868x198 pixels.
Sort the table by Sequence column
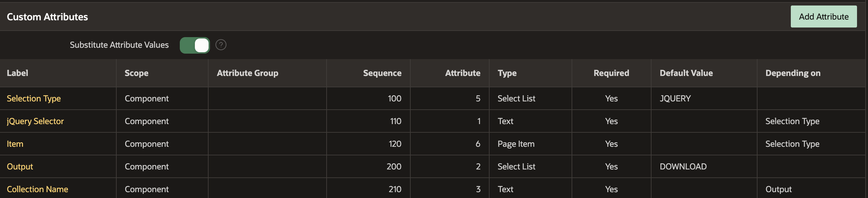pyautogui.click(x=382, y=73)
